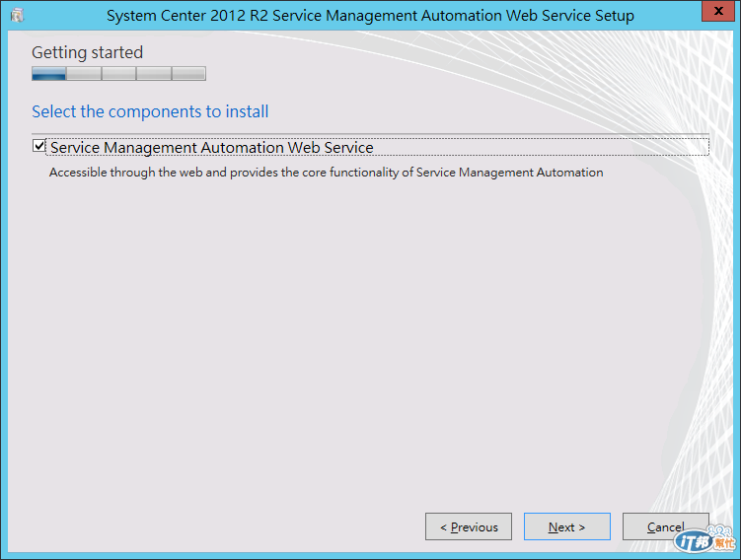This screenshot has height=560, width=741.
Task: Click the first filled progress step segment
Action: pyautogui.click(x=49, y=73)
